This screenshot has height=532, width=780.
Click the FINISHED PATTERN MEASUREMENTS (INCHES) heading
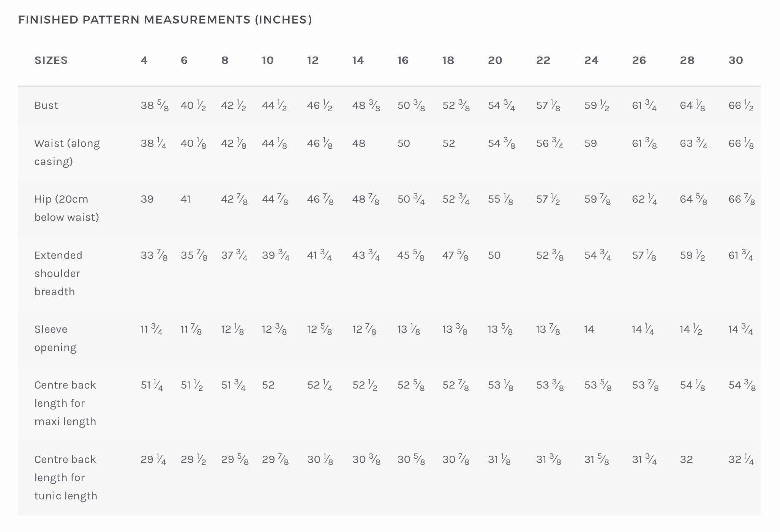pos(165,20)
